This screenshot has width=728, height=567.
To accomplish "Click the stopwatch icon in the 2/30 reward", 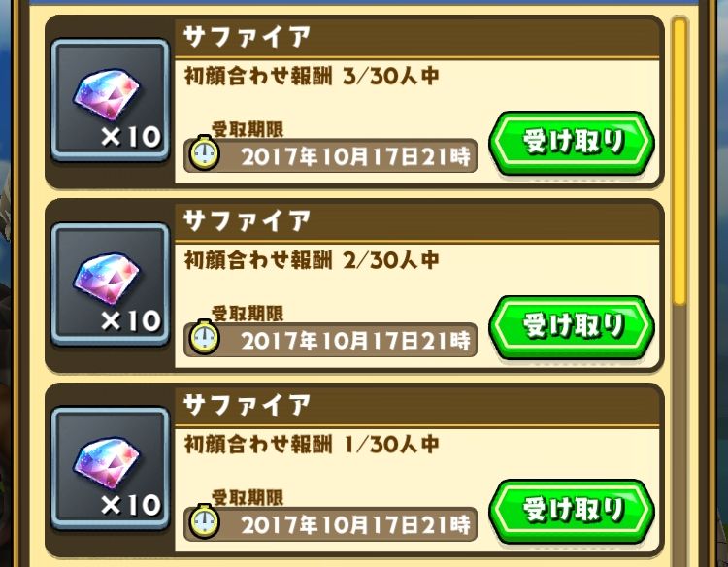I will pyautogui.click(x=204, y=337).
